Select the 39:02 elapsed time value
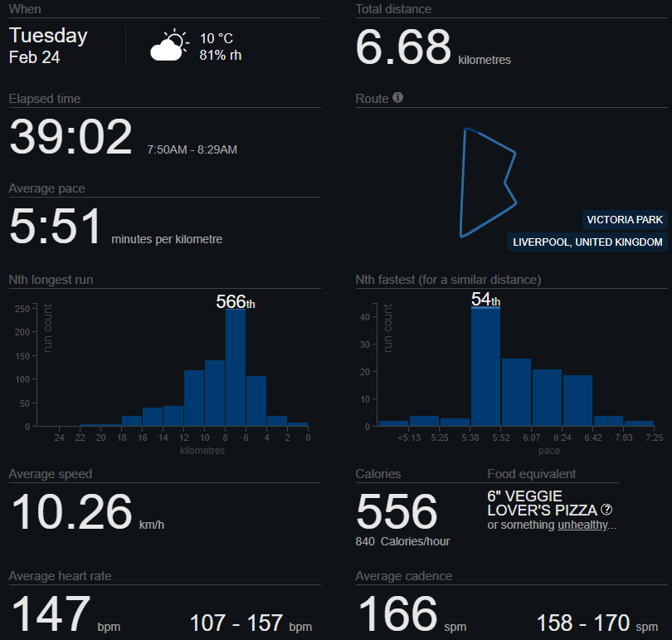This screenshot has width=672, height=640. coord(71,138)
